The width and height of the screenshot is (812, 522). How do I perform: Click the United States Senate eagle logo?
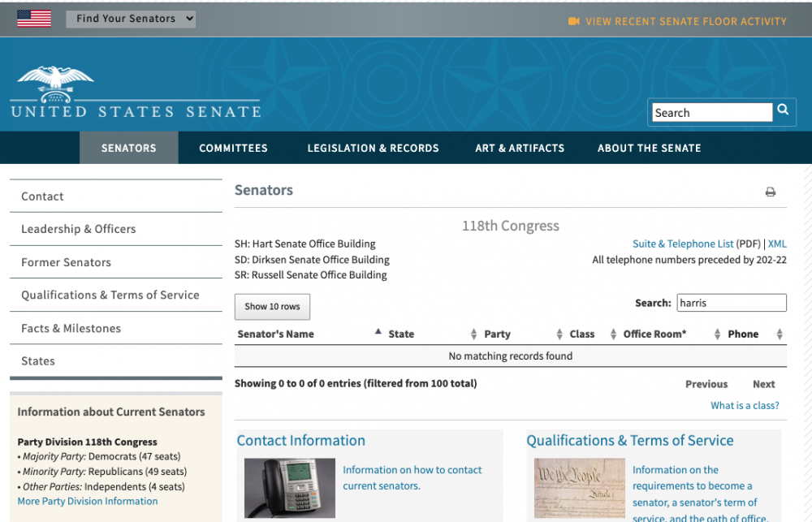click(55, 84)
